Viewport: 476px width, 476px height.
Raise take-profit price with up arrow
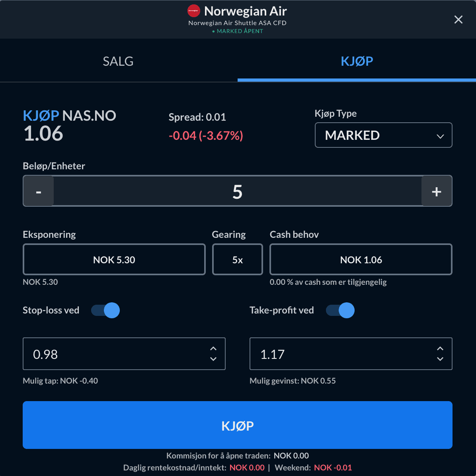click(x=440, y=349)
